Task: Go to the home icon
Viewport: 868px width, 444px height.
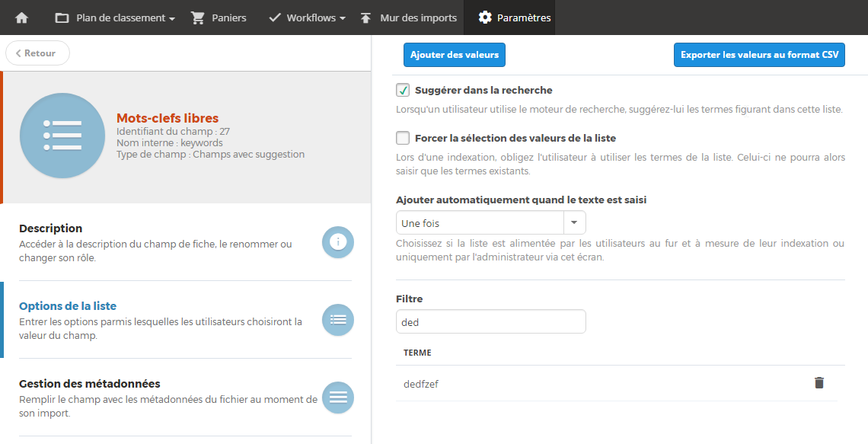Action: pos(21,18)
